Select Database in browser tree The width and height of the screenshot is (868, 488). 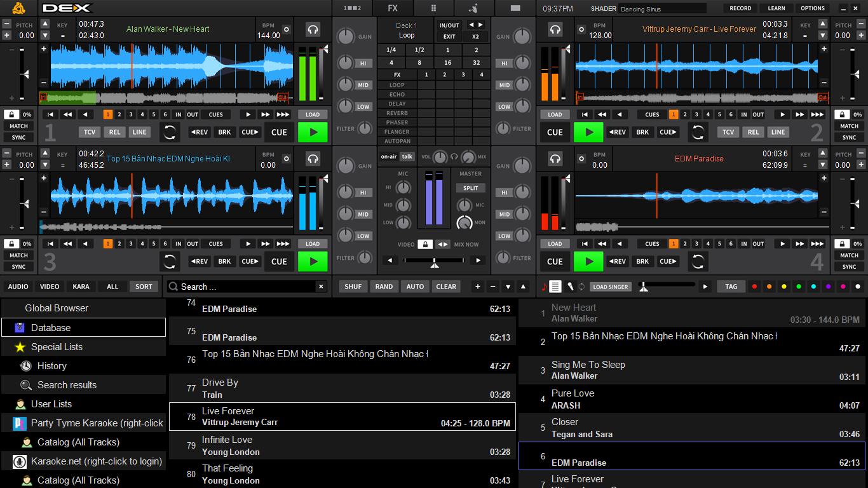(x=83, y=328)
